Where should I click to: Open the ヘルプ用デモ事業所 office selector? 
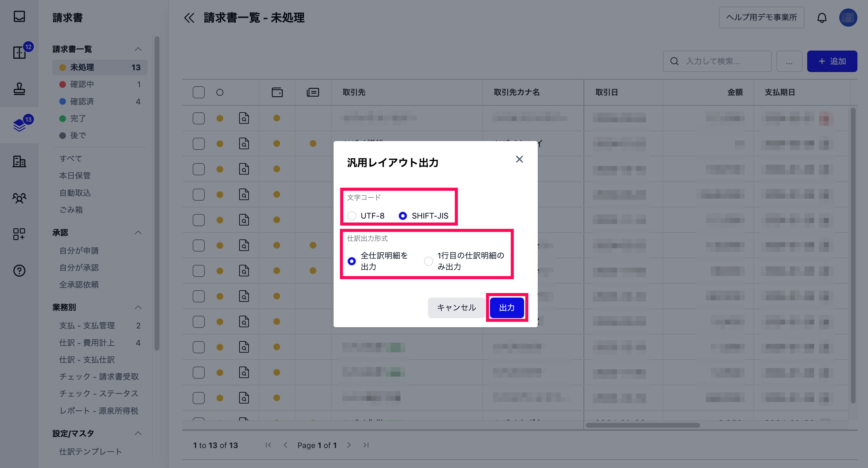coord(761,18)
